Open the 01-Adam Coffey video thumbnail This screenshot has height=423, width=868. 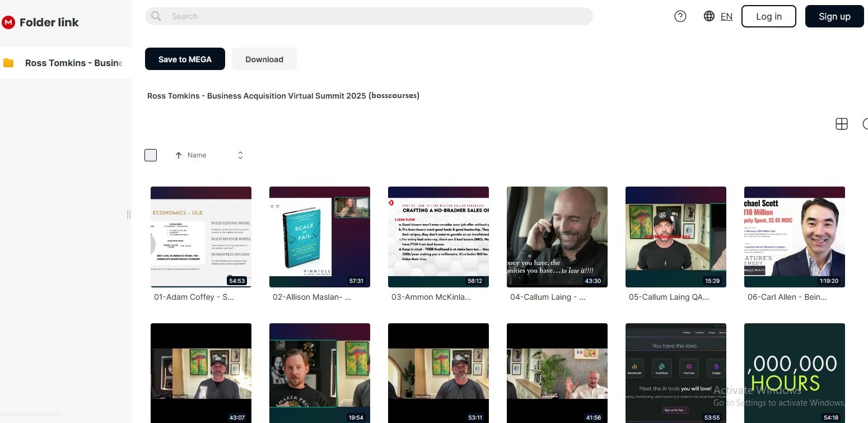click(x=201, y=236)
